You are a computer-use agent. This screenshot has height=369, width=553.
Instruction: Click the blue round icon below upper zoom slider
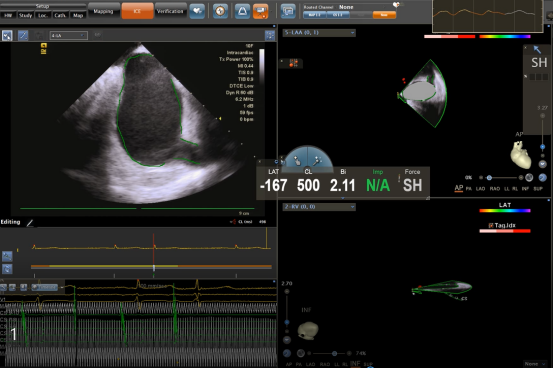point(543,177)
